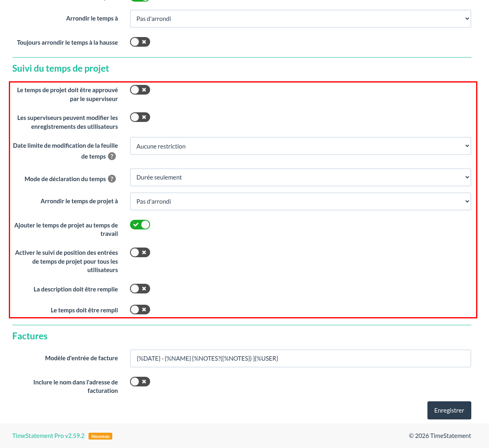
Task: Toggle Les superviseurs peuvent modifier les enregistrements
Action: pyautogui.click(x=140, y=117)
